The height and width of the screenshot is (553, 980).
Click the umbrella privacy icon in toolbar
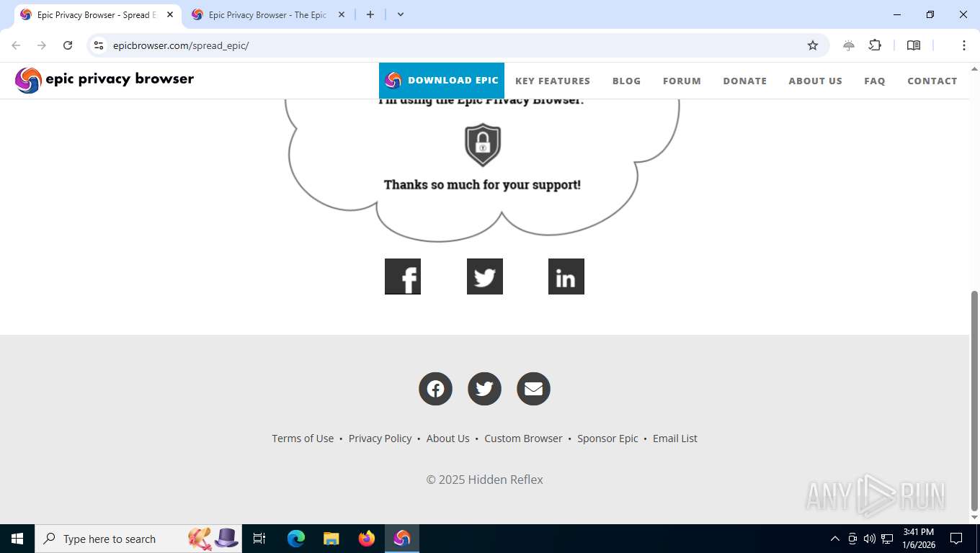[849, 45]
